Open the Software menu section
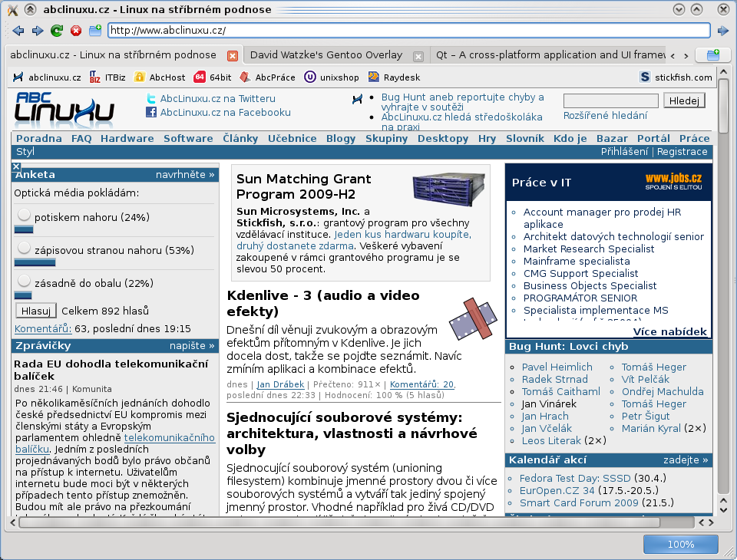 point(189,139)
